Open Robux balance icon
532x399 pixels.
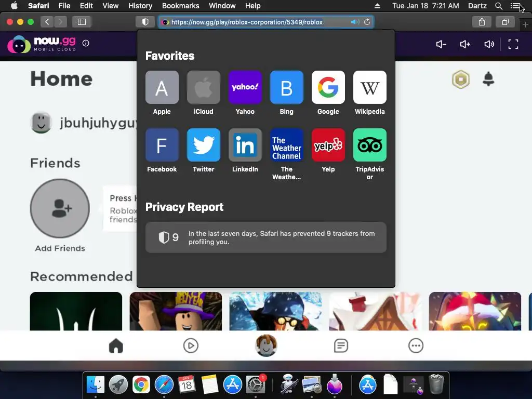coord(461,79)
